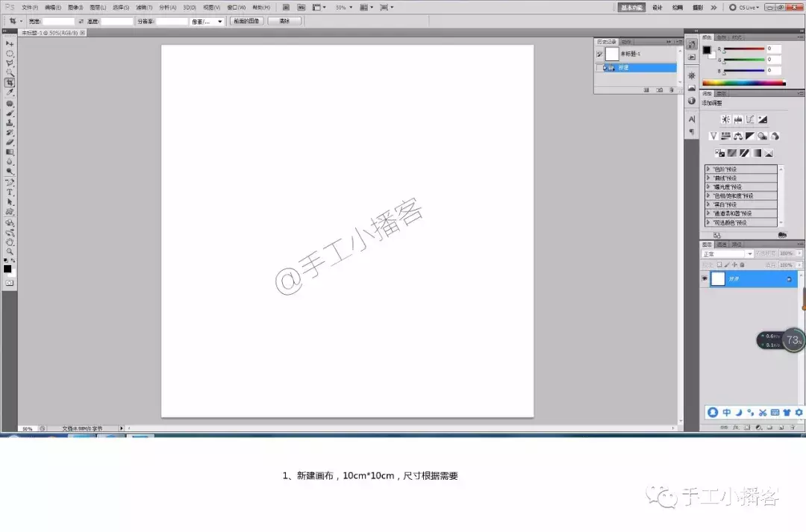This screenshot has width=806, height=532.
Task: Expand the "色阶" presets group
Action: click(707, 169)
